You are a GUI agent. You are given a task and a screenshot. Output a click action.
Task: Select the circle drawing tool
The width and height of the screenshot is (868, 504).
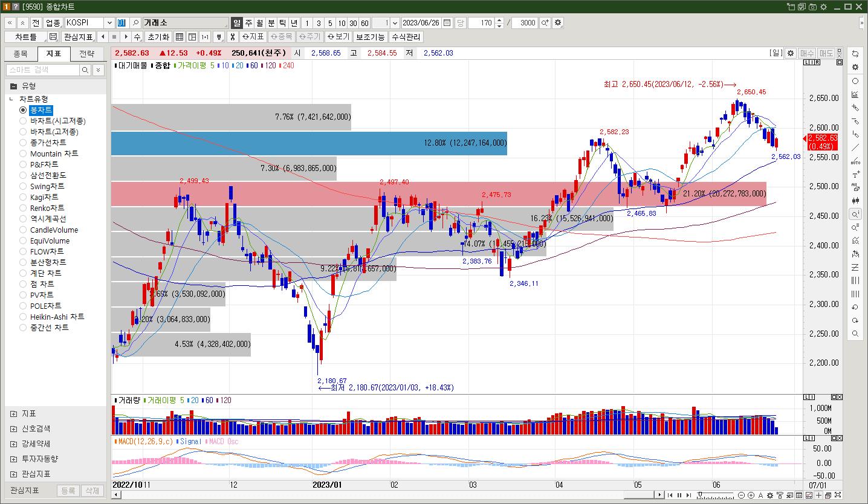[855, 81]
